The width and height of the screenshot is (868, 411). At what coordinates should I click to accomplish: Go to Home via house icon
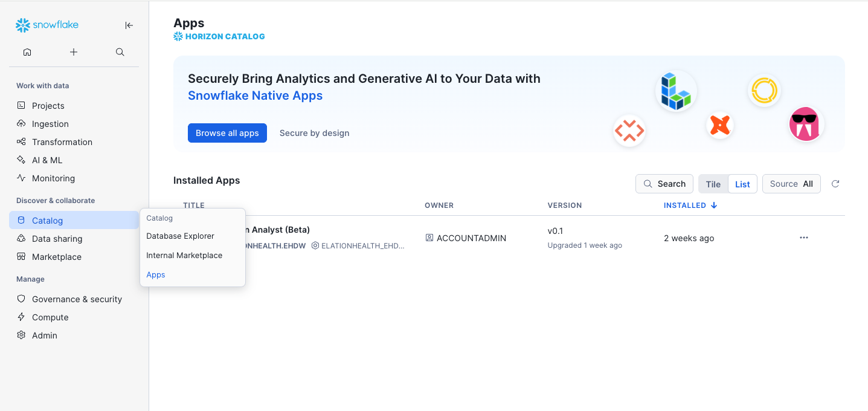pos(27,52)
